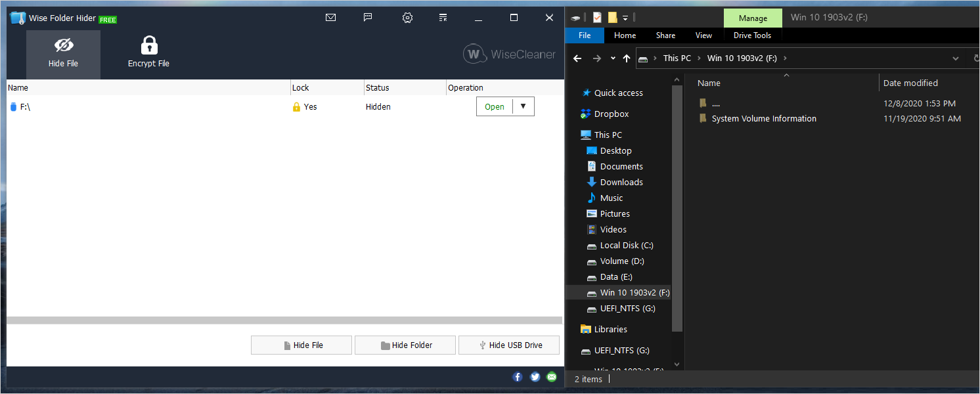The height and width of the screenshot is (394, 980).
Task: Click the feedback chat bubble icon
Action: pyautogui.click(x=368, y=18)
